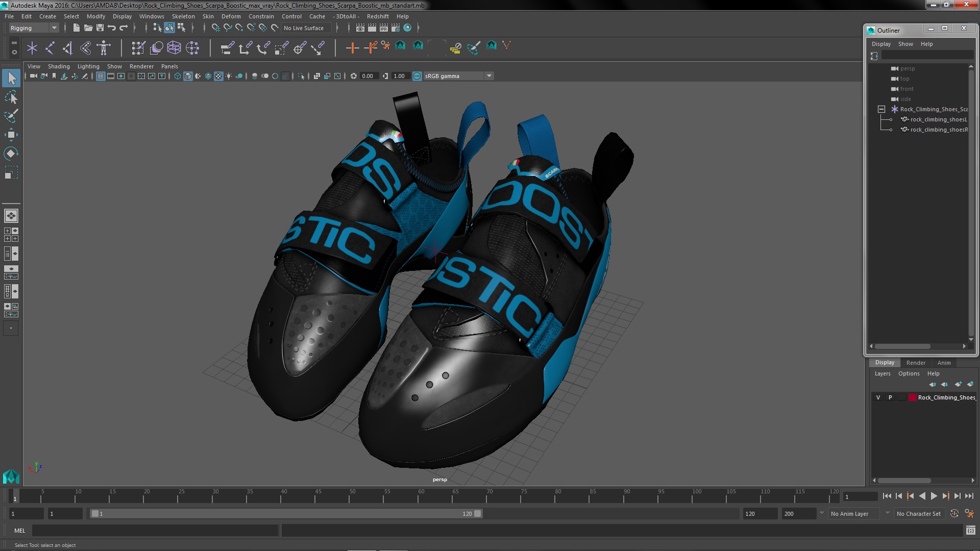The width and height of the screenshot is (980, 551).
Task: Toggle wireframe display mode in viewport
Action: [x=178, y=76]
